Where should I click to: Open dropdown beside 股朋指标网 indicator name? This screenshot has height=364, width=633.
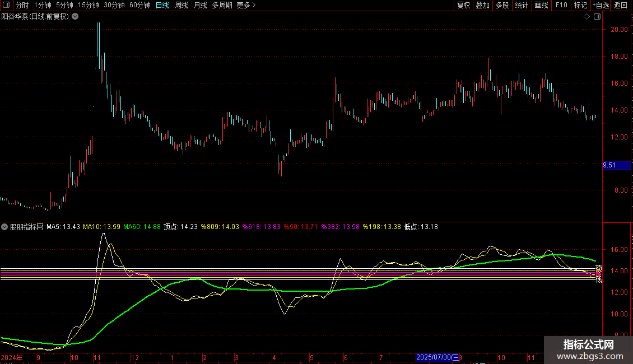[4, 227]
